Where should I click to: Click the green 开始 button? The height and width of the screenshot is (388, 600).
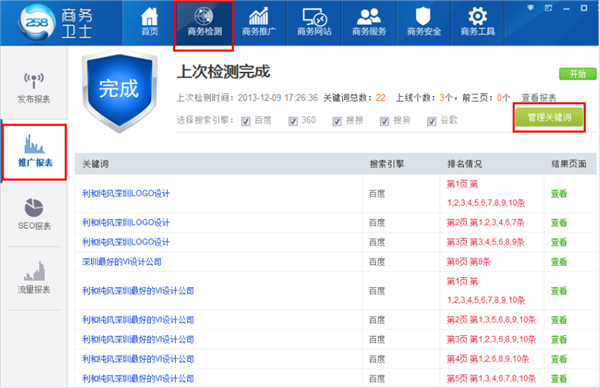(577, 74)
